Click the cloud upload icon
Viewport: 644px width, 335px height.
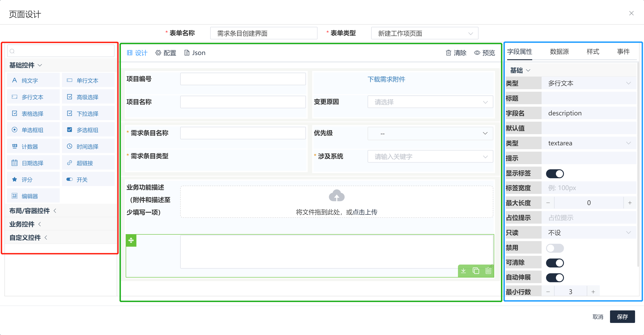[337, 196]
